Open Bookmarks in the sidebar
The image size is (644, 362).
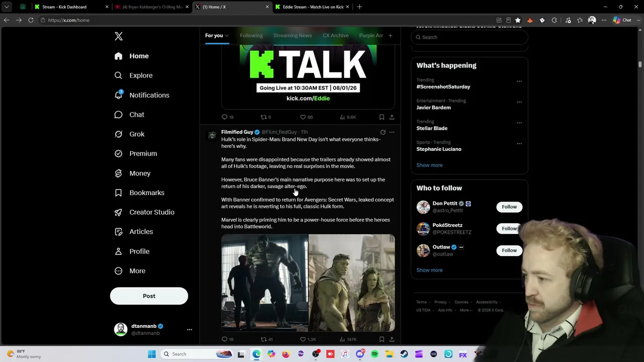click(x=140, y=193)
